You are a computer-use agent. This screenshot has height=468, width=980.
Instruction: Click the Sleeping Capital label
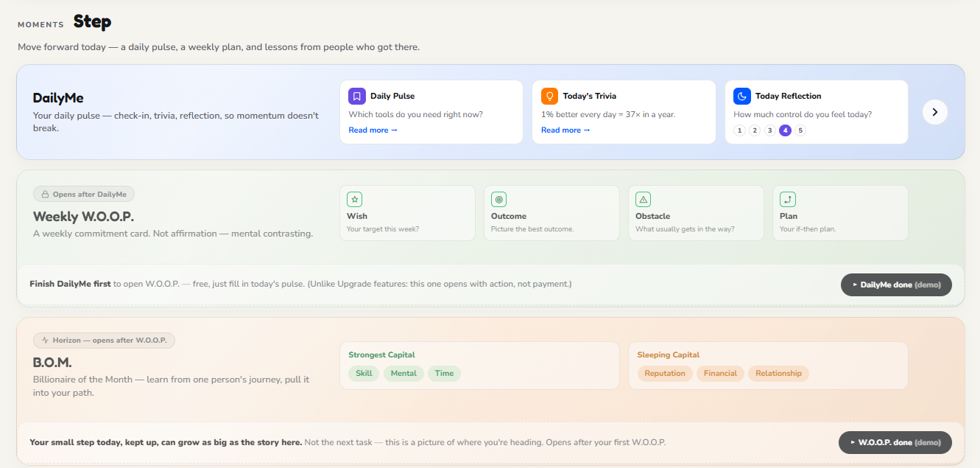(669, 355)
